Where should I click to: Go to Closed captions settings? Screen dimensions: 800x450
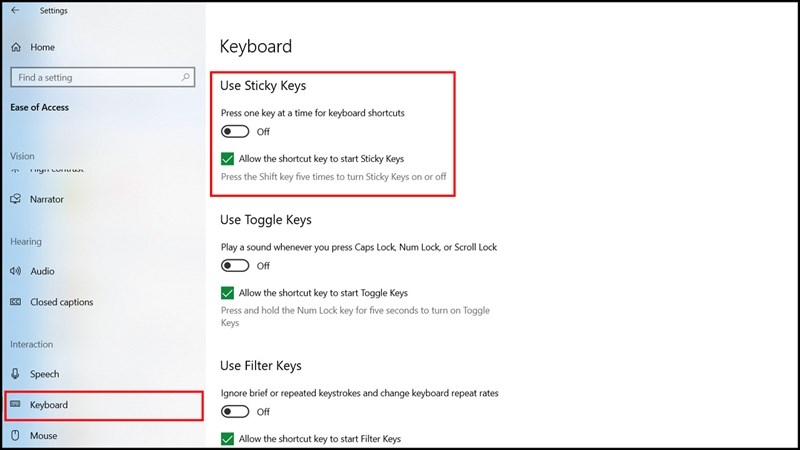click(x=61, y=302)
